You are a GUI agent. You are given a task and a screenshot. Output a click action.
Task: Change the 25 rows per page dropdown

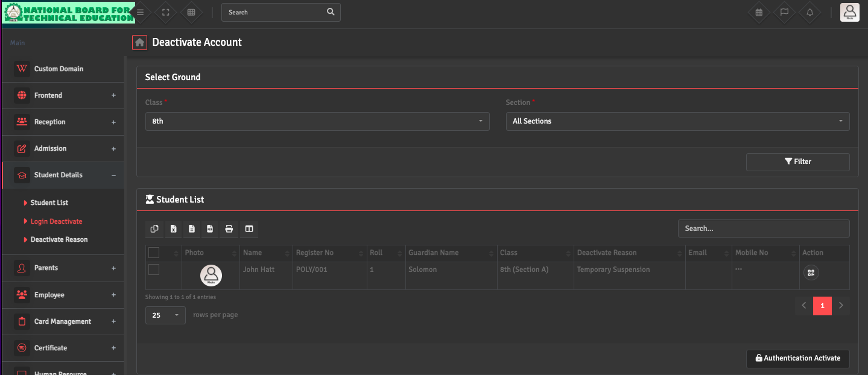click(x=165, y=315)
